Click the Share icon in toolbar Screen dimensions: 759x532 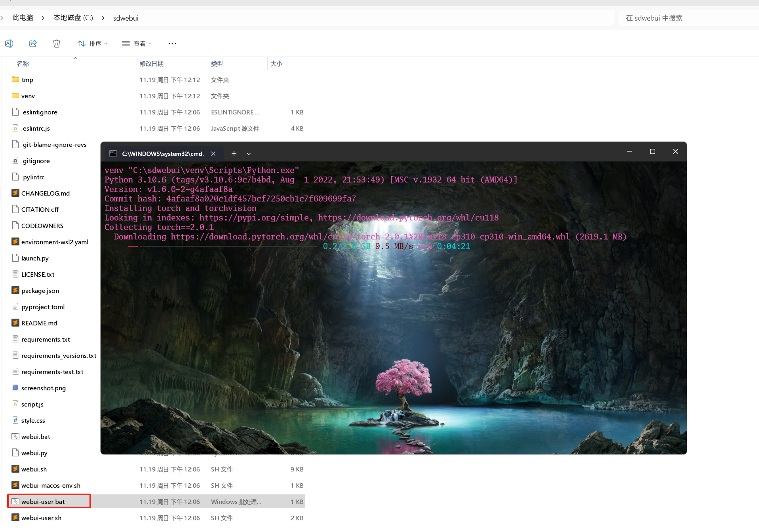(x=33, y=44)
